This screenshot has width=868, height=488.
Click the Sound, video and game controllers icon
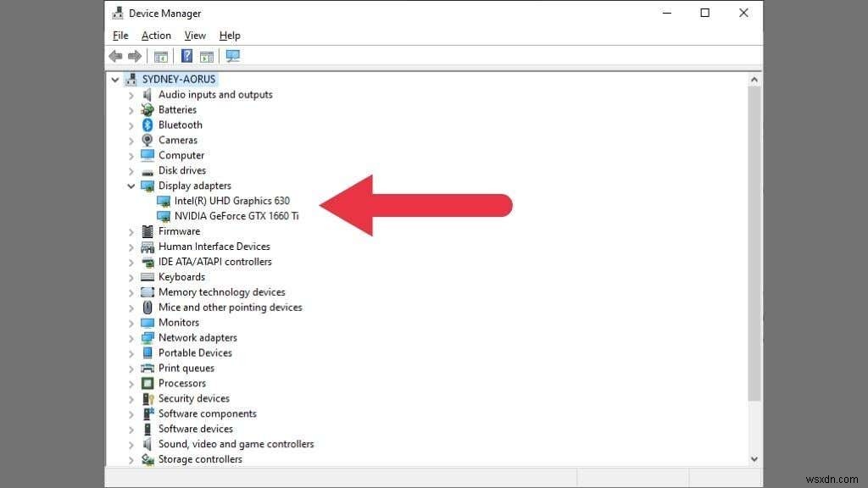(147, 444)
